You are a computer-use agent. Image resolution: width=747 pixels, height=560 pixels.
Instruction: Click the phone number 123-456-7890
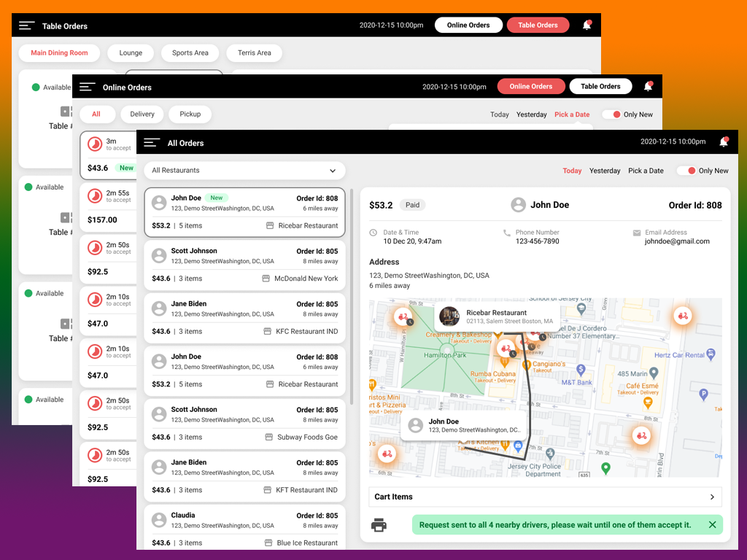(x=538, y=241)
